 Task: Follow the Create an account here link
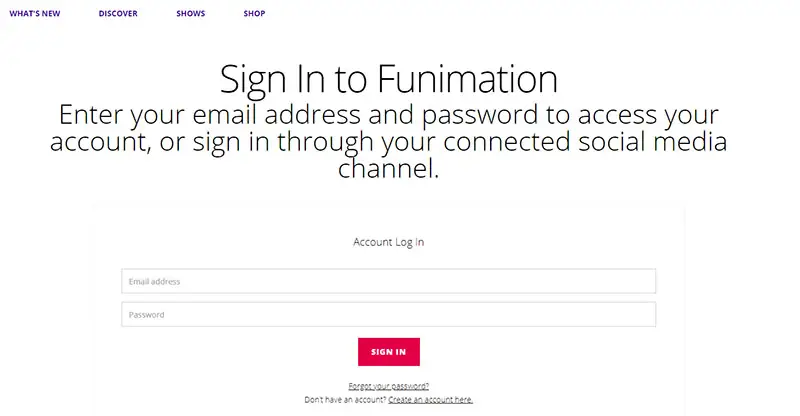431,400
